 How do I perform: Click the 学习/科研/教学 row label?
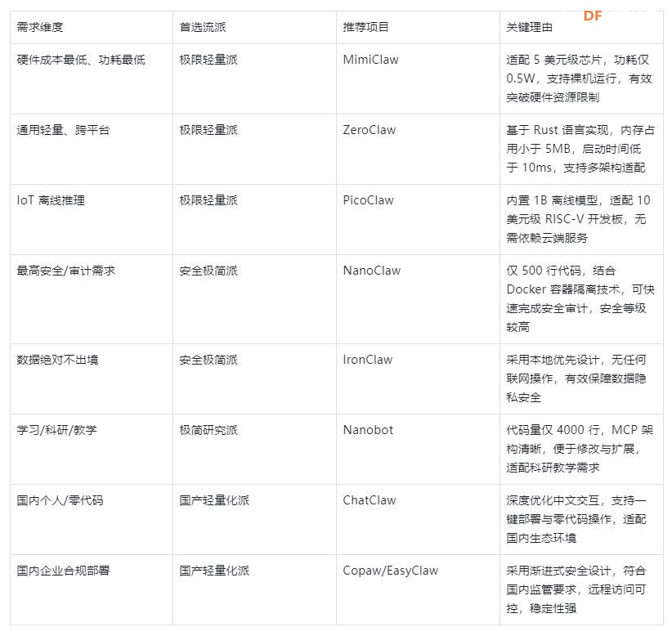pyautogui.click(x=57, y=430)
